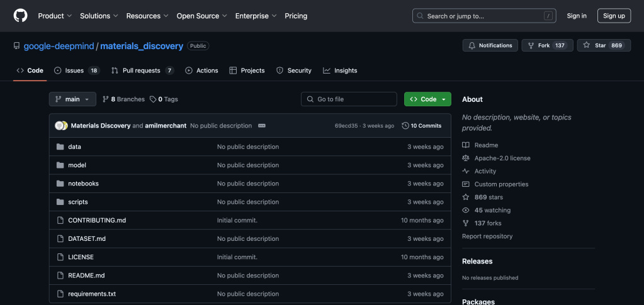Click the branch icon beside 8 Branches
Viewport: 644px width, 305px height.
click(106, 99)
